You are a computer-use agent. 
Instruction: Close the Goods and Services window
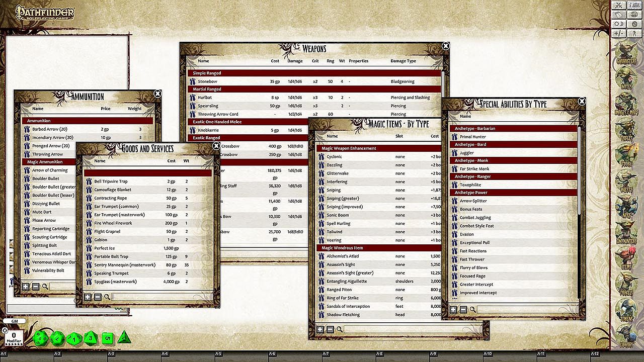(216, 146)
